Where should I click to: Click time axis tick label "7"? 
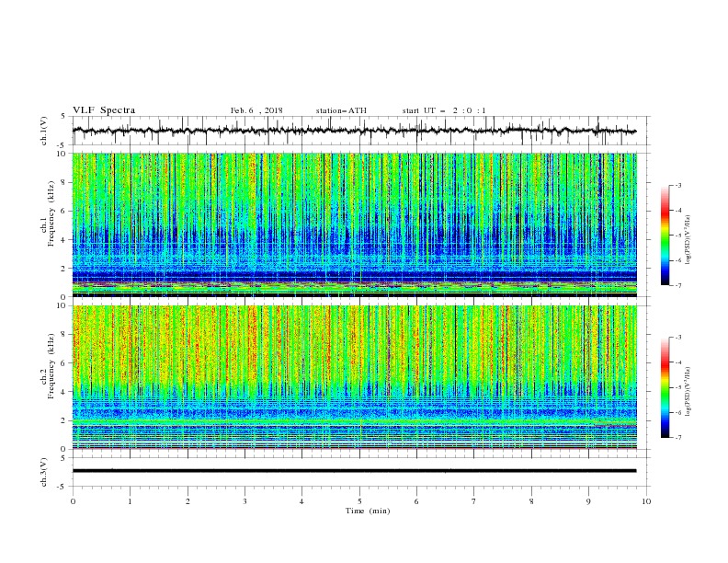pyautogui.click(x=474, y=501)
